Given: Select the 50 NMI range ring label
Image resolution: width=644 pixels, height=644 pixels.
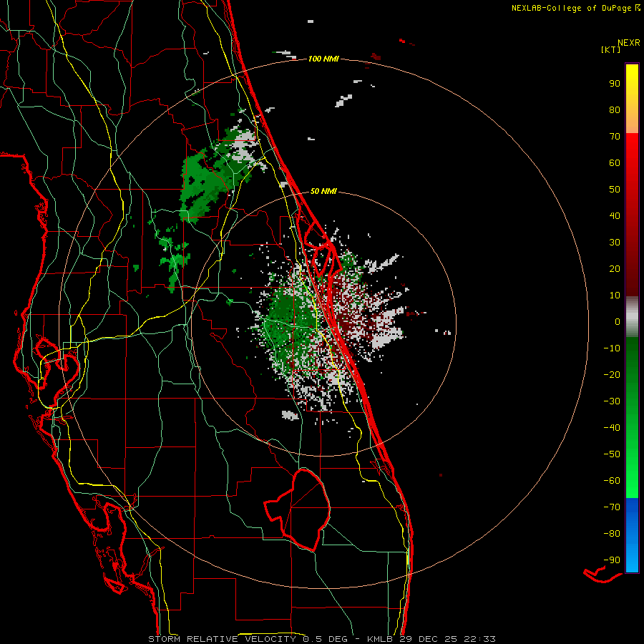Looking at the screenshot, I should pyautogui.click(x=323, y=191).
